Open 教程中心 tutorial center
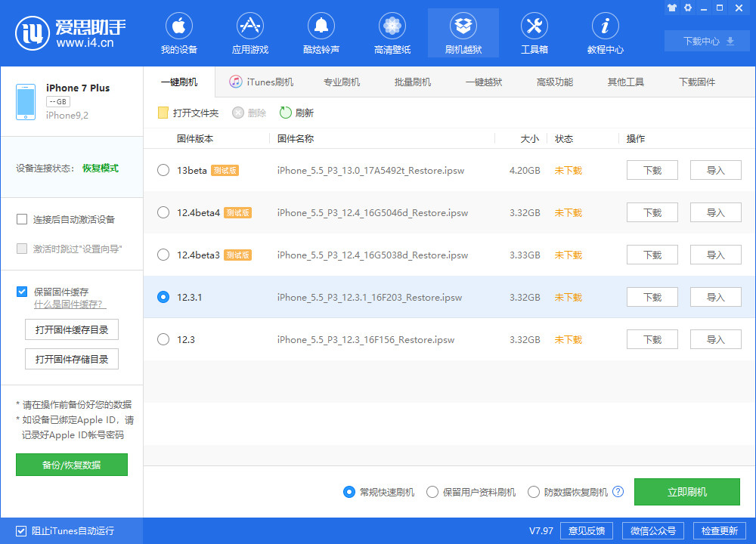Viewport: 756px width, 544px height. [606, 35]
